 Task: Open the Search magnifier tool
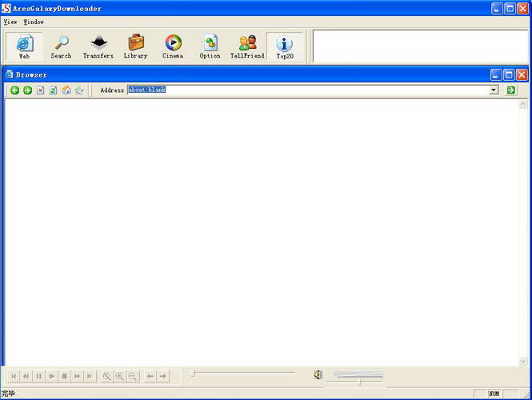click(x=61, y=46)
